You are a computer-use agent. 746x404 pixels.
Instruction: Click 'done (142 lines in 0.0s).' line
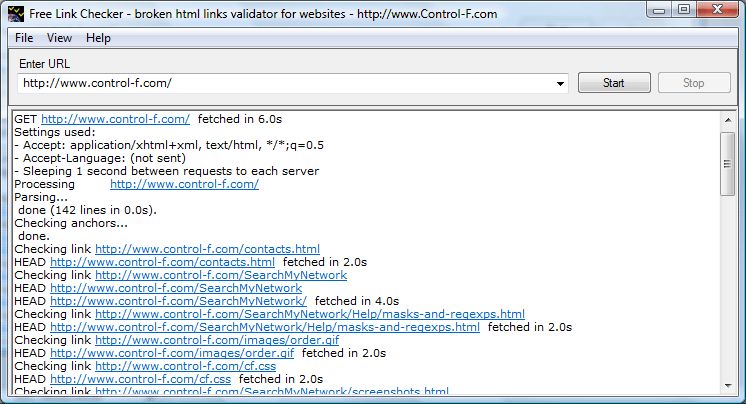[x=88, y=210]
